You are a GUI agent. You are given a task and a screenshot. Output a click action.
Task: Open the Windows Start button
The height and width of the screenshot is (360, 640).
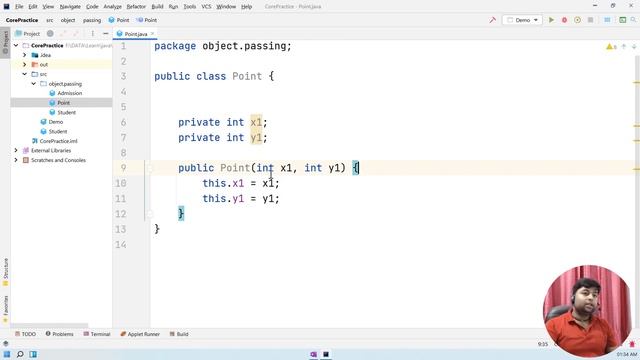(7, 354)
